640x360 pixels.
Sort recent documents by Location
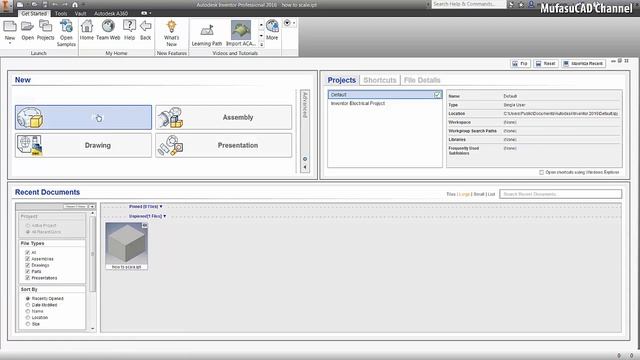pyautogui.click(x=28, y=318)
